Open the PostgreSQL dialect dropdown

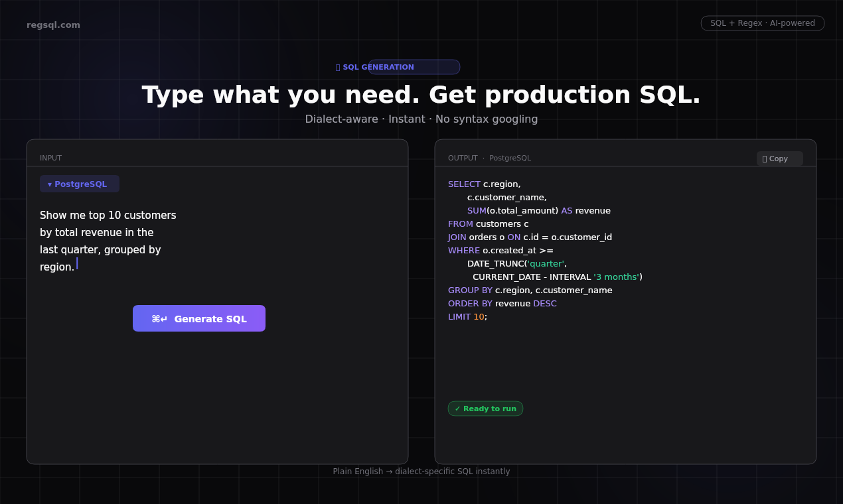point(80,184)
